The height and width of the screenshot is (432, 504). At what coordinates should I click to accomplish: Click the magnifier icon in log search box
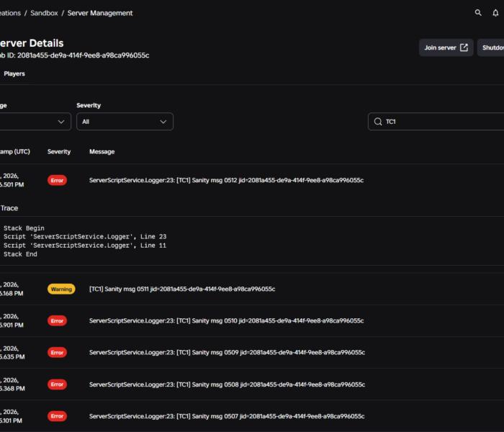coord(378,122)
